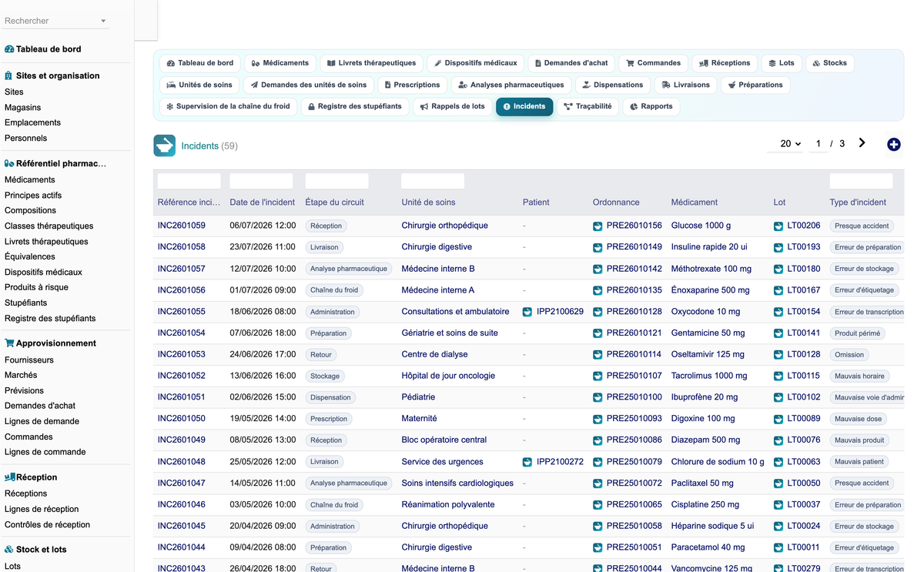Image resolution: width=924 pixels, height=572 pixels.
Task: Open prescription icon for PRE26010149
Action: [598, 247]
